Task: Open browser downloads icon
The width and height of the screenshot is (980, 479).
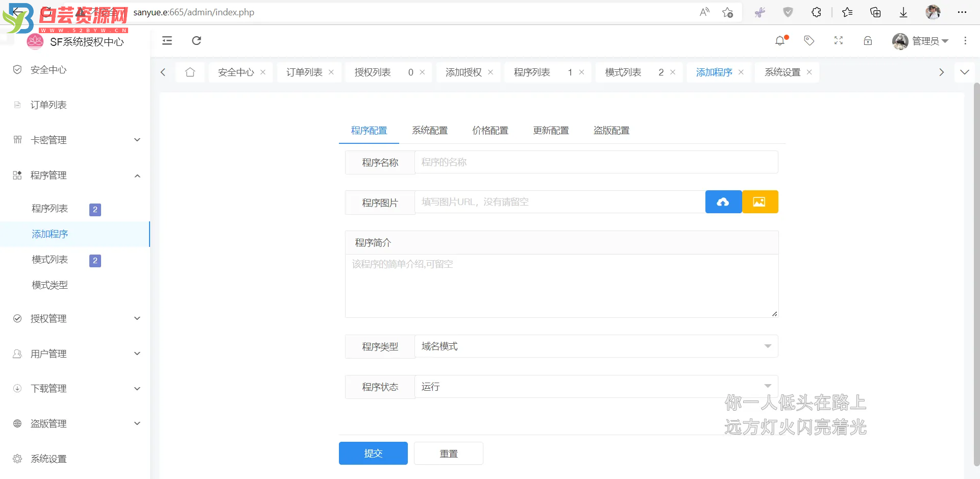Action: (903, 12)
